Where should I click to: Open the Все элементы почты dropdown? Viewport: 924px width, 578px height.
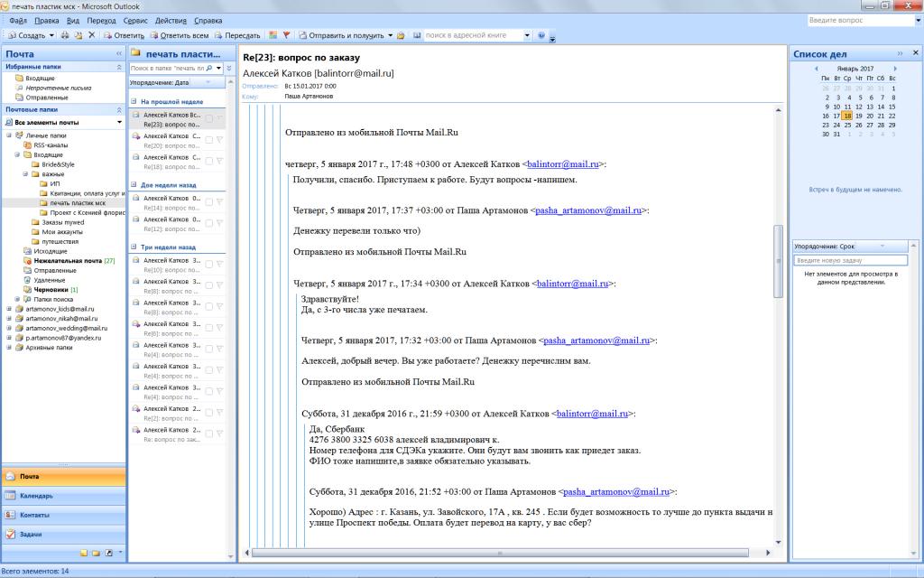coord(120,123)
